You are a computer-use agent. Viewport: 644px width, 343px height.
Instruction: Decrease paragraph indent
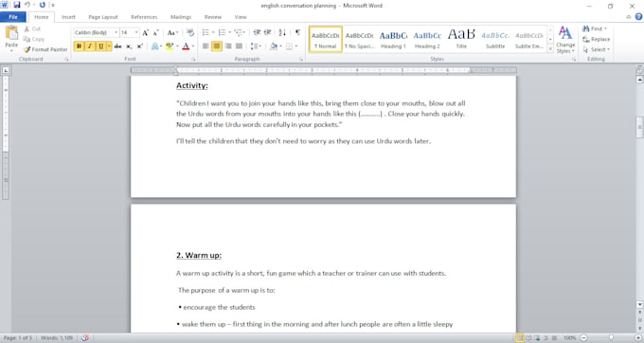(257, 32)
